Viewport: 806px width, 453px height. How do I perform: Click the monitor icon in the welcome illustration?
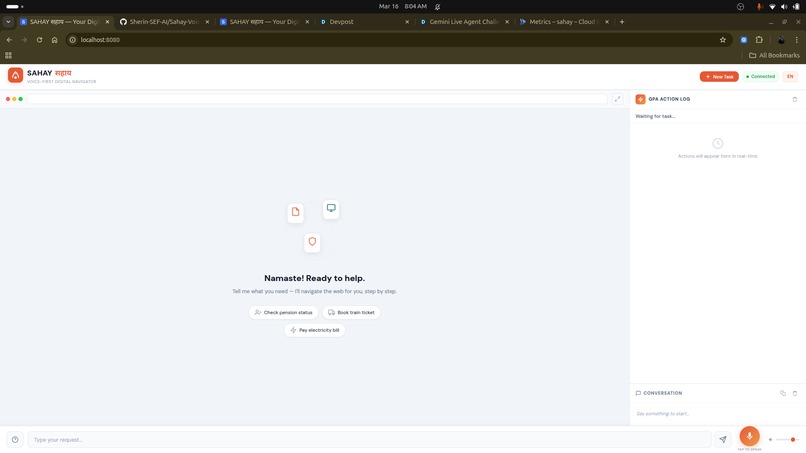(331, 208)
